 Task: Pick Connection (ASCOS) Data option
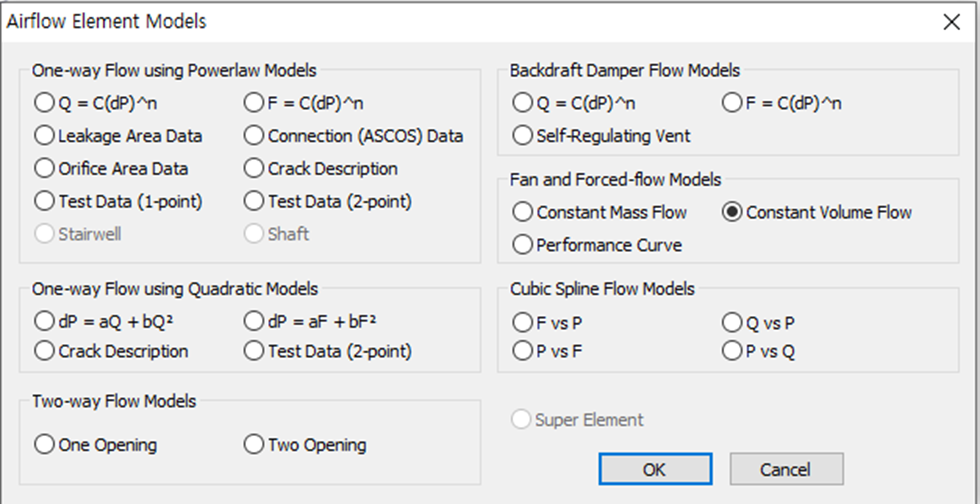254,135
